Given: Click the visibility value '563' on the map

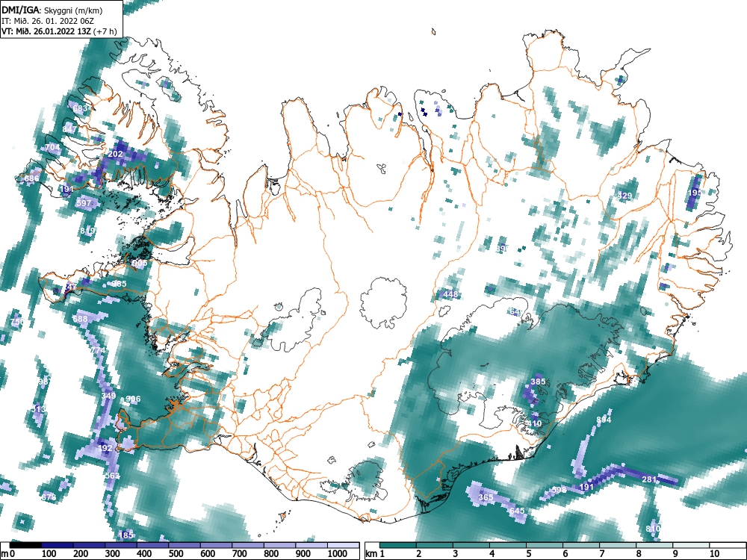Looking at the screenshot, I should click(113, 476).
